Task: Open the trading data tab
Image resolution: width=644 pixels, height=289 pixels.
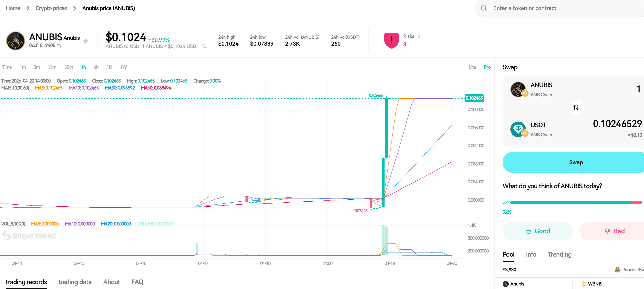Action: click(x=75, y=282)
